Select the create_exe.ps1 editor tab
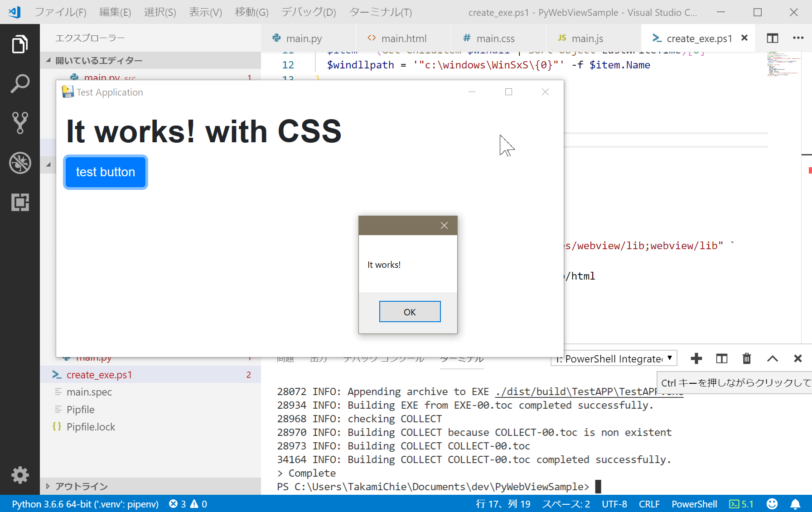Viewport: 812px width, 512px height. click(x=699, y=39)
